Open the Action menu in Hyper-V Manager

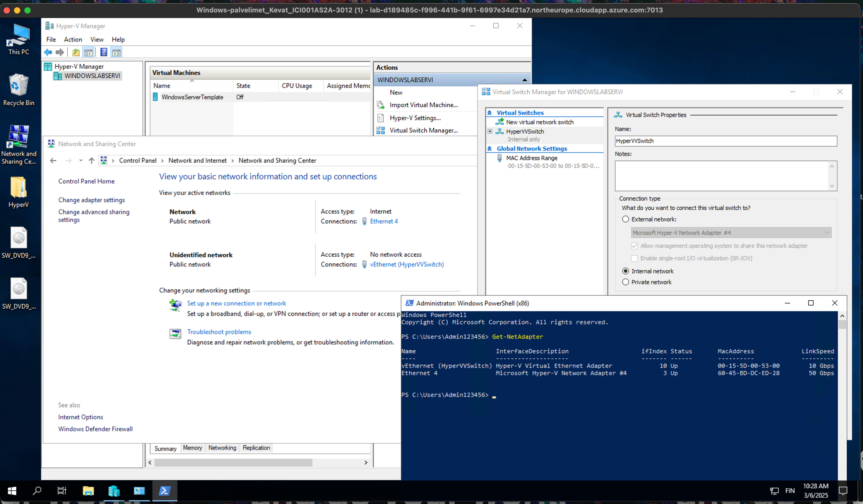tap(72, 39)
